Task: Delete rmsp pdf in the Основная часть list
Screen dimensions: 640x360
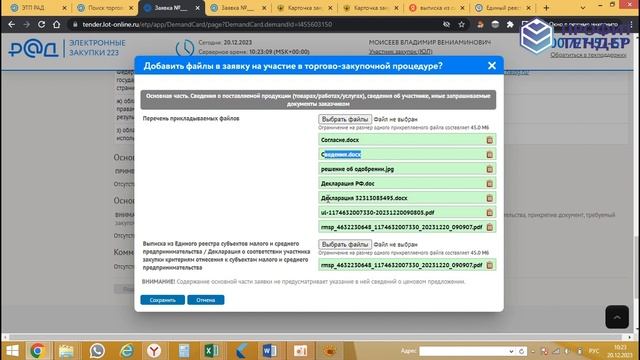Action: [x=489, y=227]
